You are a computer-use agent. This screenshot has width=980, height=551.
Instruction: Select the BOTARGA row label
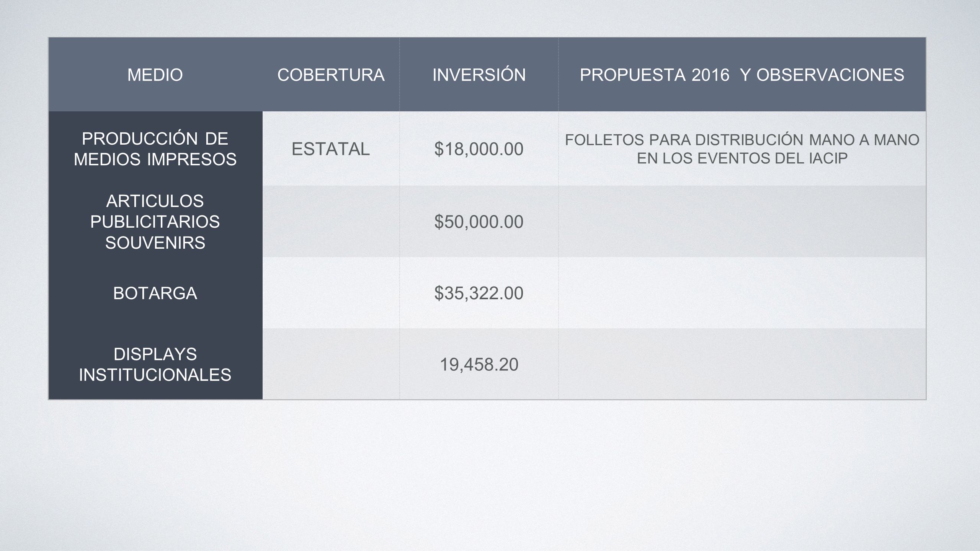coord(155,293)
